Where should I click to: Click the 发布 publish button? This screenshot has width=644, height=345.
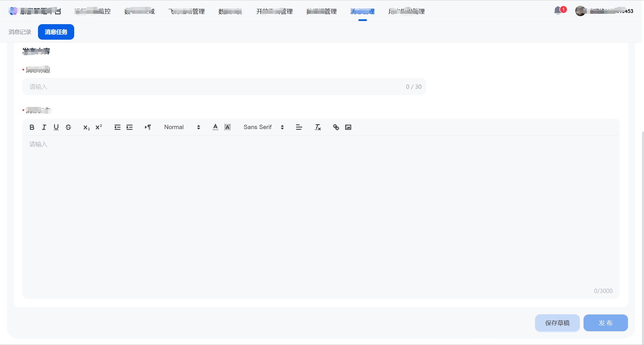click(605, 323)
